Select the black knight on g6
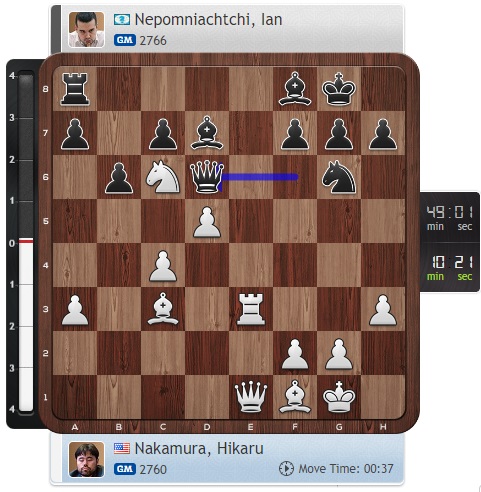This screenshot has width=481, height=492. click(339, 177)
